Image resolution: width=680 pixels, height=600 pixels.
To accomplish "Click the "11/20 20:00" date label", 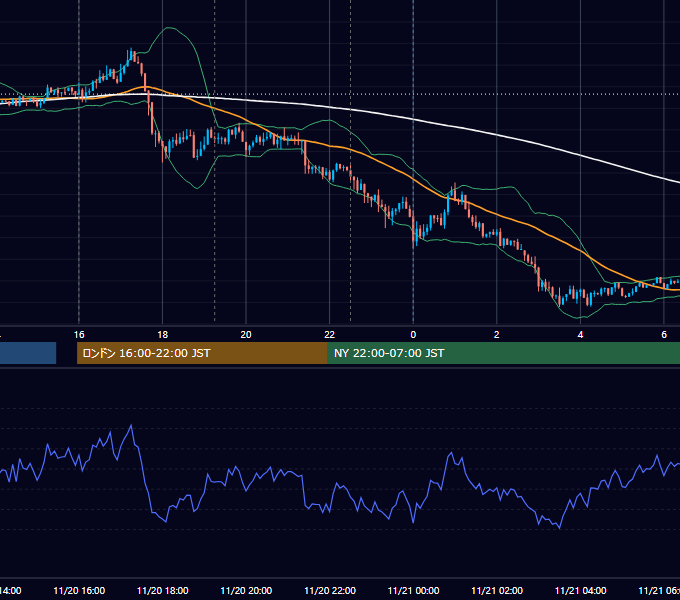I will (246, 591).
